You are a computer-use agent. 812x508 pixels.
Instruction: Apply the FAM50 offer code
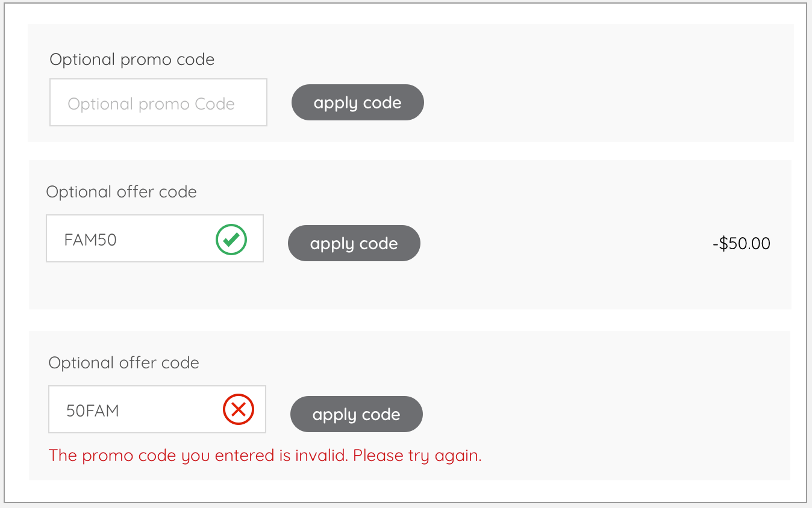tap(354, 243)
